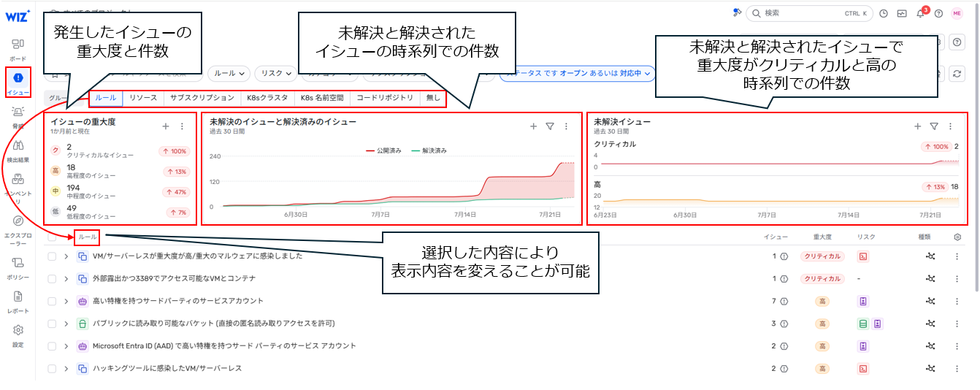
Task: Open the graph icon for the ハッキングツール row
Action: (930, 368)
